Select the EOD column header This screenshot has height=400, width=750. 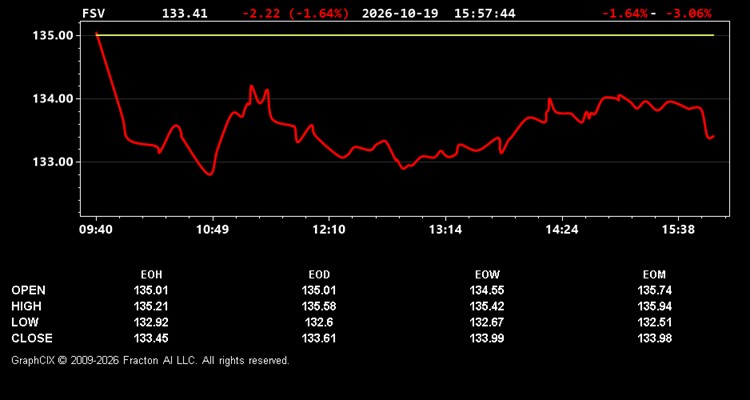[319, 275]
